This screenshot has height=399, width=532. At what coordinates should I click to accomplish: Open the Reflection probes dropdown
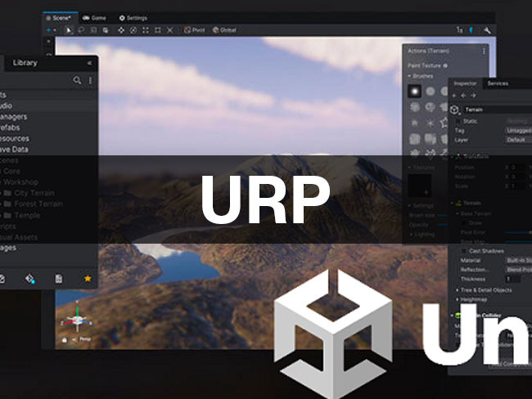tap(519, 270)
